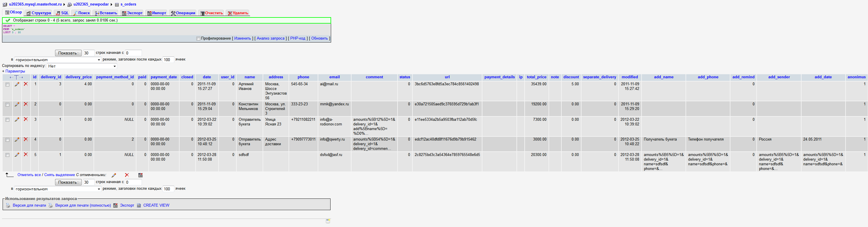Switch to the Операции tab
Viewport: 868px width, 227px height.
click(x=183, y=13)
